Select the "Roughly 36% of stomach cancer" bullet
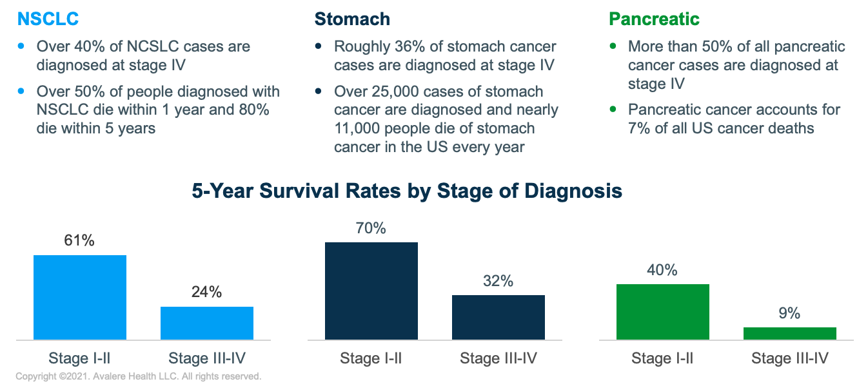This screenshot has height=386, width=868. (445, 55)
